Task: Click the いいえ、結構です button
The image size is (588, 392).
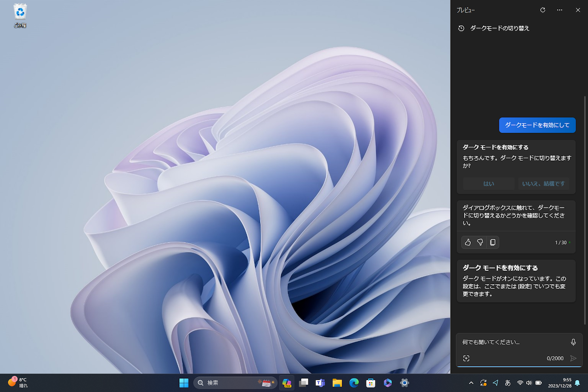Action: tap(543, 184)
